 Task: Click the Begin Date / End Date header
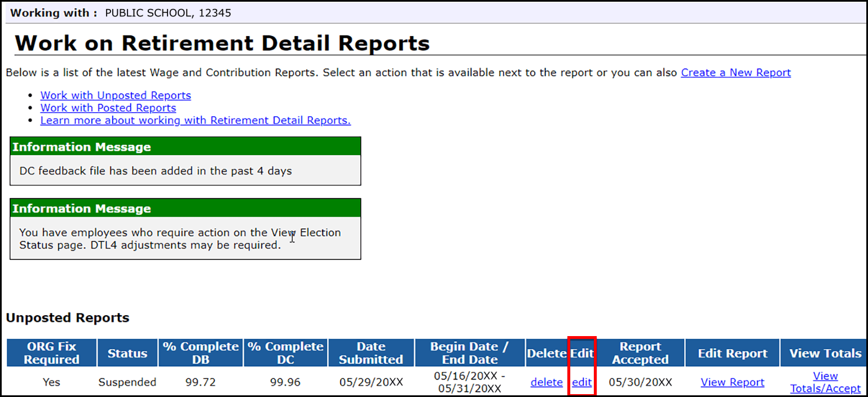click(469, 352)
